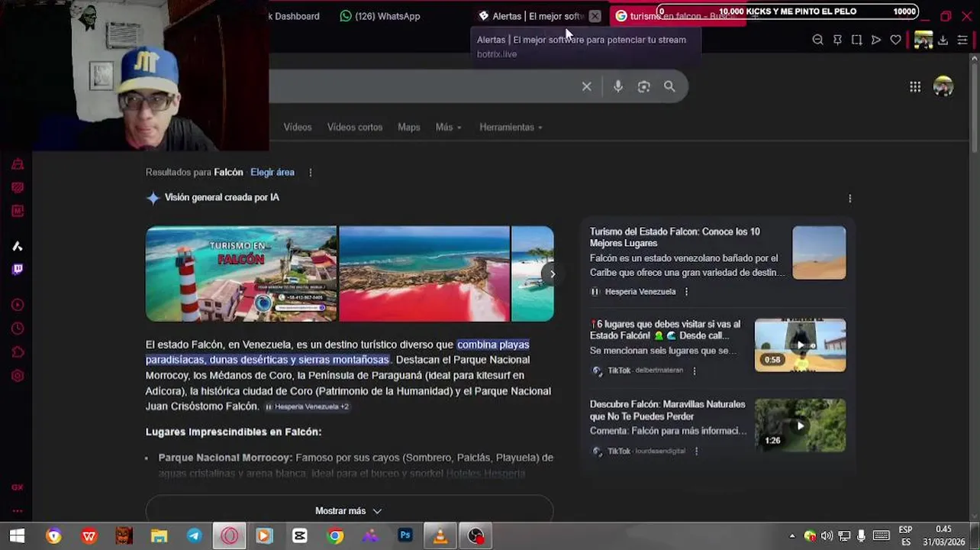Open options for Hesperia Venezuela source
Image resolution: width=980 pixels, height=550 pixels.
coord(686,292)
